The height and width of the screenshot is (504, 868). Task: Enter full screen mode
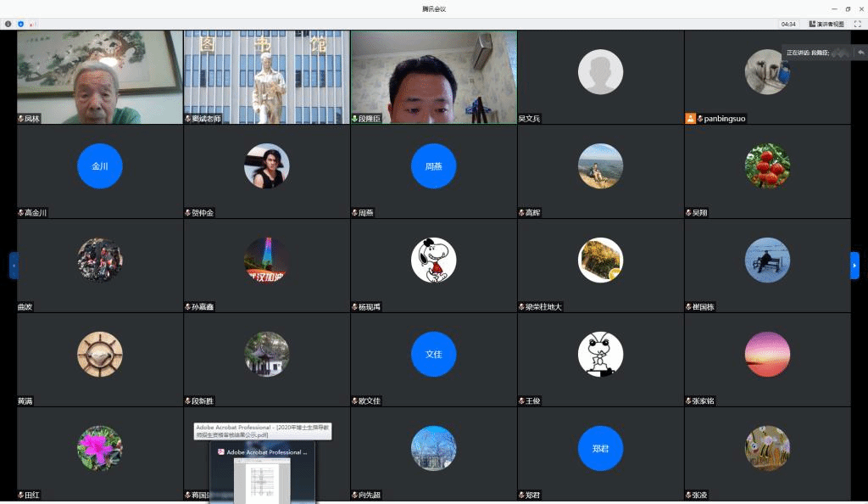857,24
